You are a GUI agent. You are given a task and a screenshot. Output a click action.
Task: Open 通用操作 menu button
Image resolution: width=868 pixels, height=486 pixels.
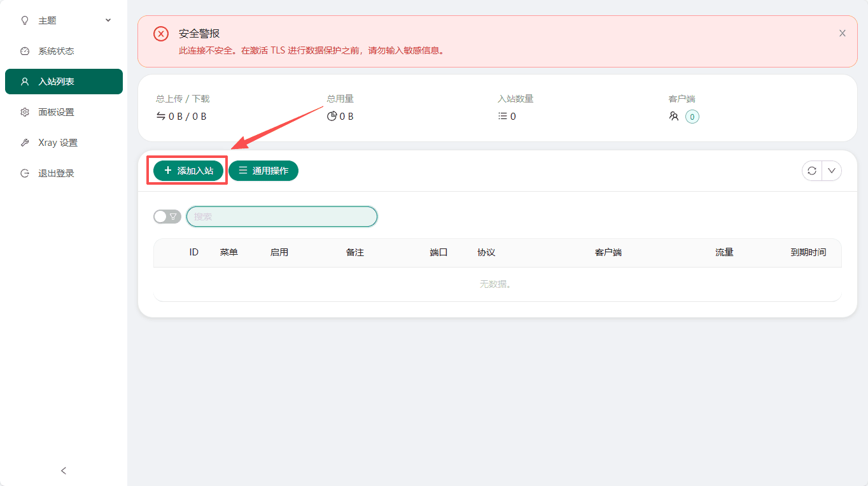click(x=263, y=171)
